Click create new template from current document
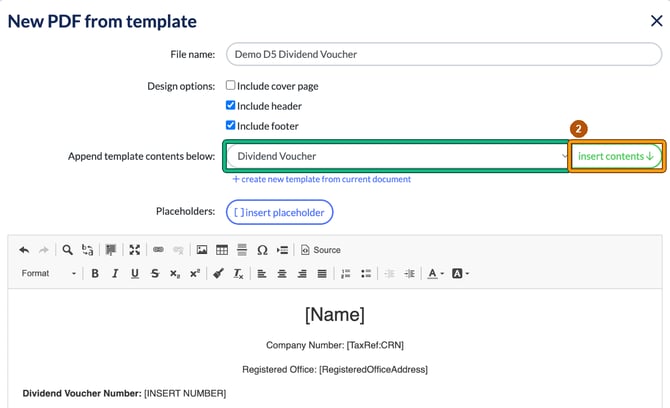The image size is (670, 408). (x=321, y=179)
